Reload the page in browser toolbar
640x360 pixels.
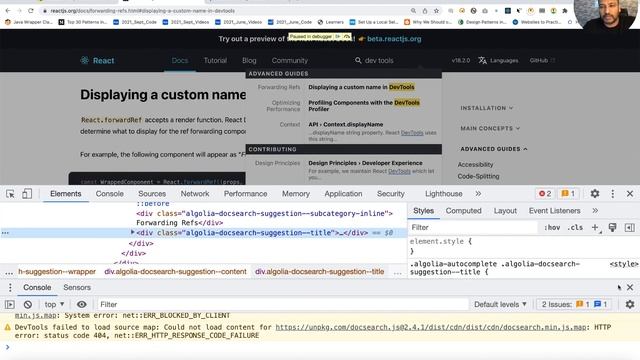[x=31, y=11]
